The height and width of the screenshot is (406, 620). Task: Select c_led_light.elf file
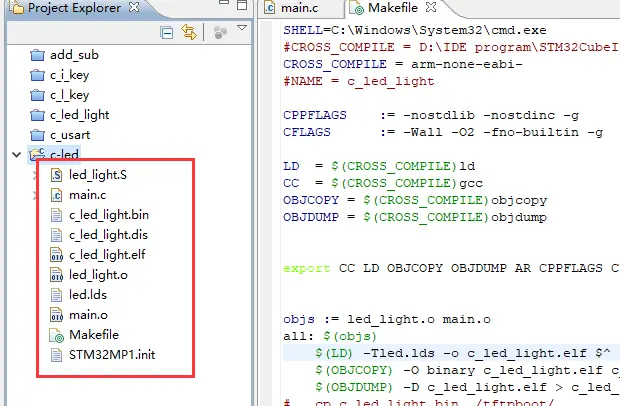coord(107,255)
